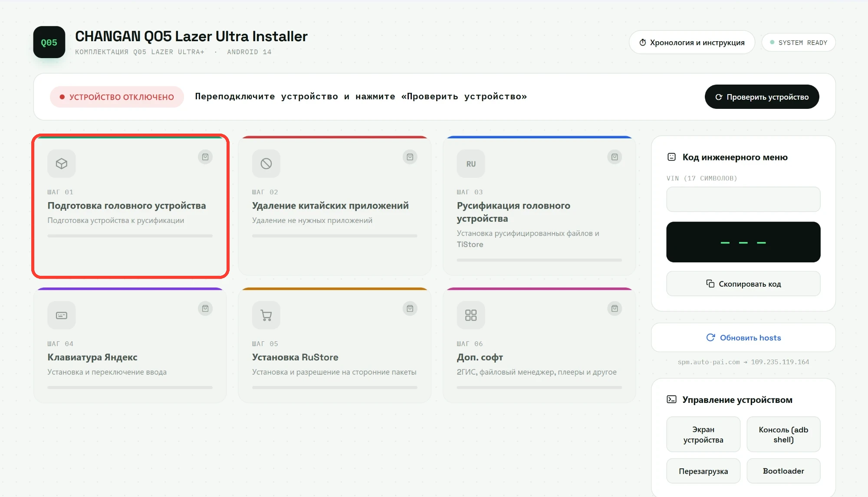Click the terminal icon beside Управление устройством
Viewport: 868px width, 497px height.
point(671,399)
